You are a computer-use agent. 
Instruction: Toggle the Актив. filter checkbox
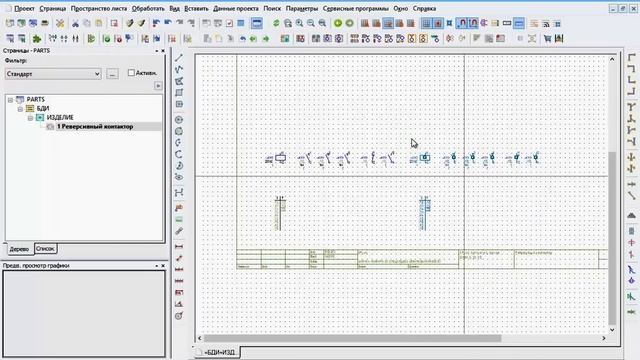(x=131, y=73)
